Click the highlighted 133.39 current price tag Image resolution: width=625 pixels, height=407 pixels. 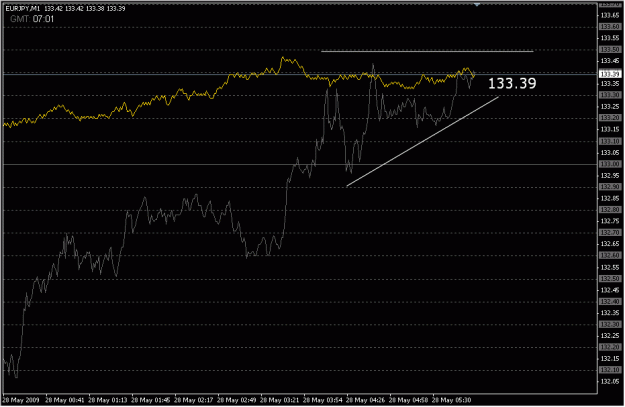pos(610,74)
